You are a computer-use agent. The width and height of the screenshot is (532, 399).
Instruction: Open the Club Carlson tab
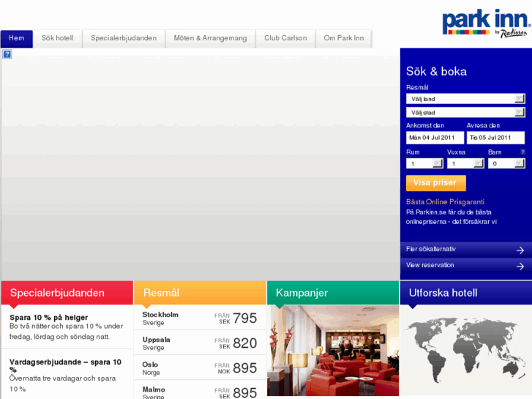(x=285, y=38)
